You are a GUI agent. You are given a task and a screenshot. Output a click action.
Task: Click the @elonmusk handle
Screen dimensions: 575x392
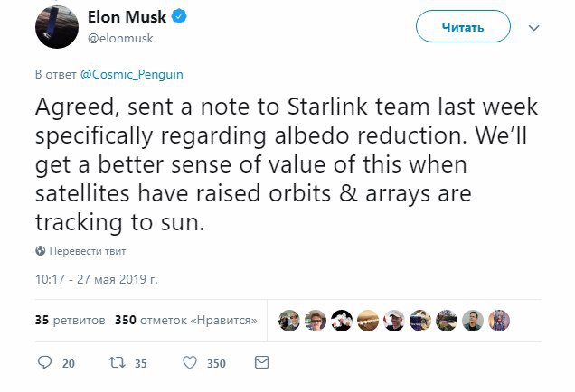coord(119,39)
